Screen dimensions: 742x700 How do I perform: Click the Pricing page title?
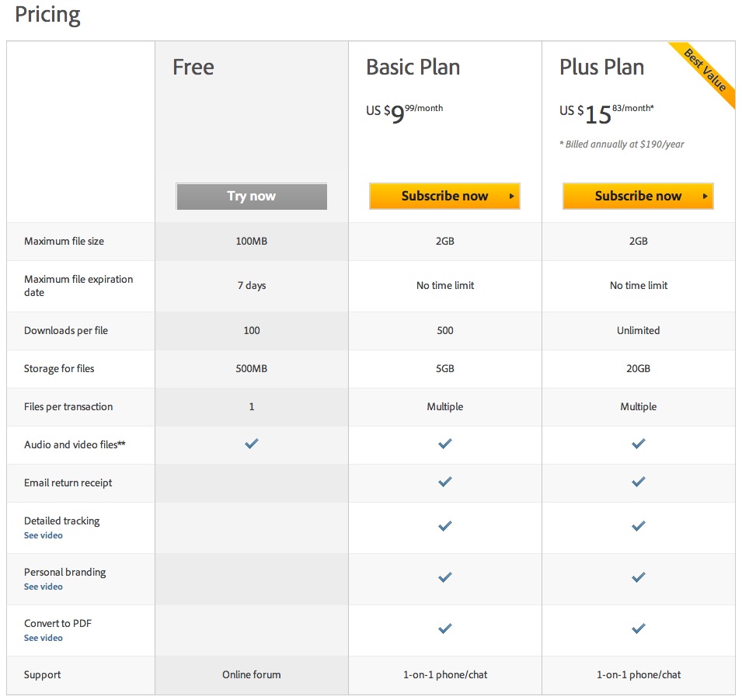(x=47, y=14)
